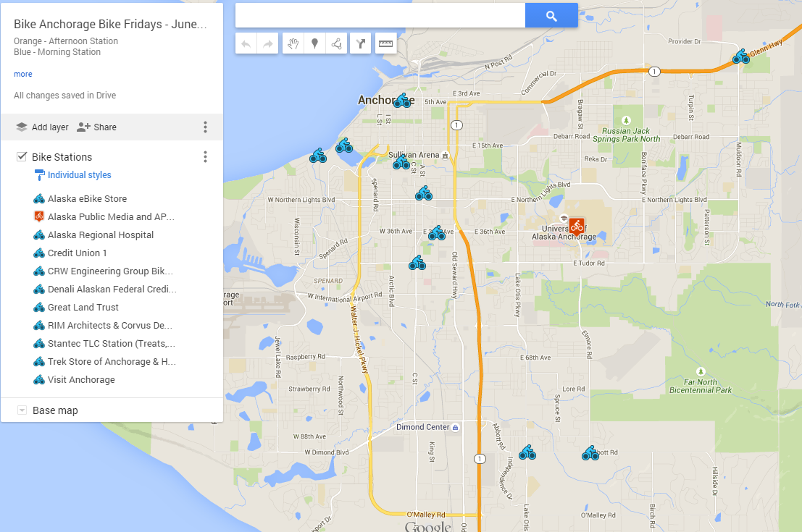Select Credit Union 1 in list
Viewport: 802px width, 532px height.
[78, 253]
